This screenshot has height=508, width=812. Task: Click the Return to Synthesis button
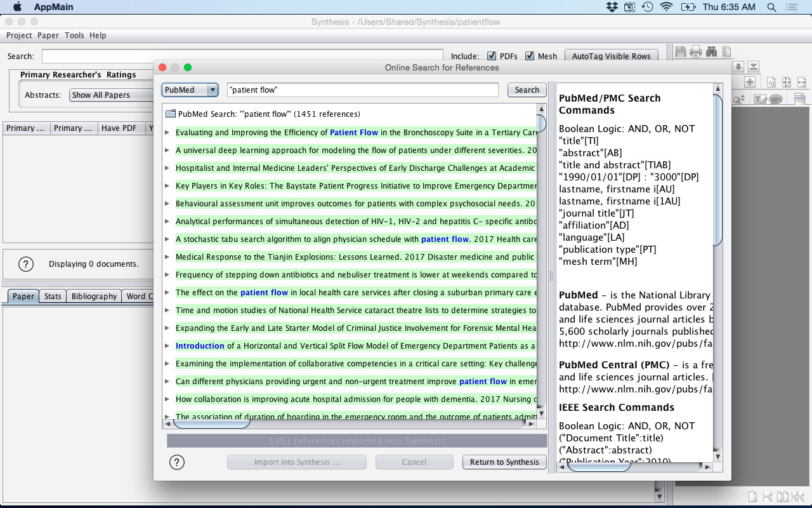504,462
